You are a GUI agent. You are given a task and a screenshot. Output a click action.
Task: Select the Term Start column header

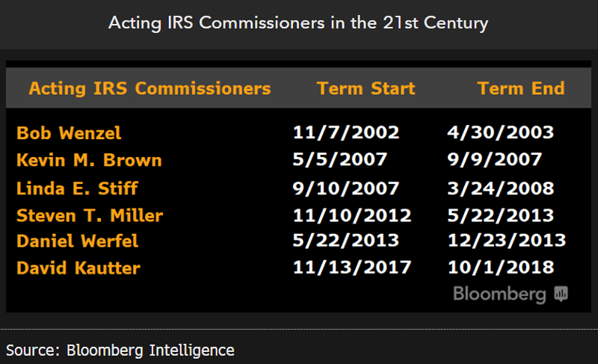click(x=366, y=89)
